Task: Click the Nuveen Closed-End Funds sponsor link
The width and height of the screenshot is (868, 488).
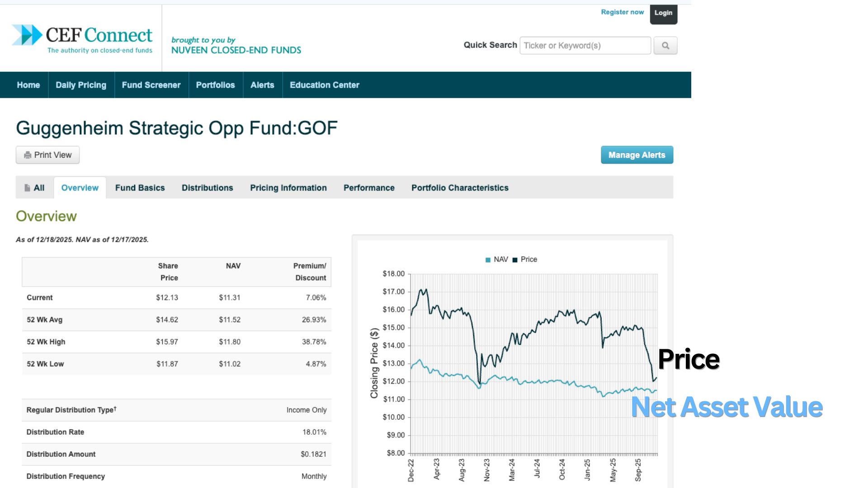Action: 236,50
